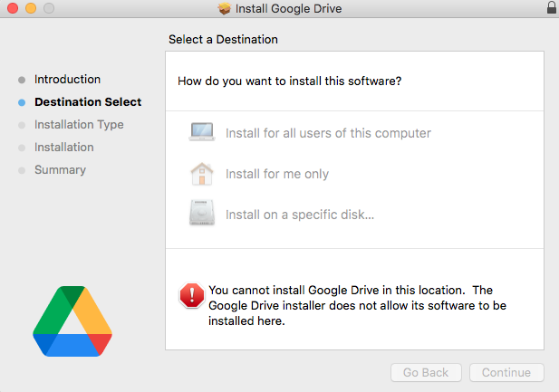Viewport: 559px width, 392px height.
Task: Click the Go Back button
Action: pyautogui.click(x=426, y=372)
